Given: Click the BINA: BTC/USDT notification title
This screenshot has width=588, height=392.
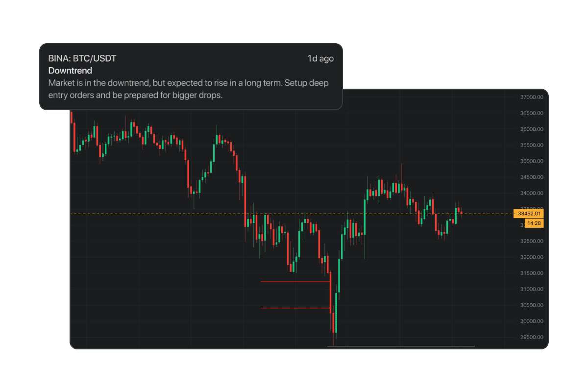Looking at the screenshot, I should click(x=82, y=59).
